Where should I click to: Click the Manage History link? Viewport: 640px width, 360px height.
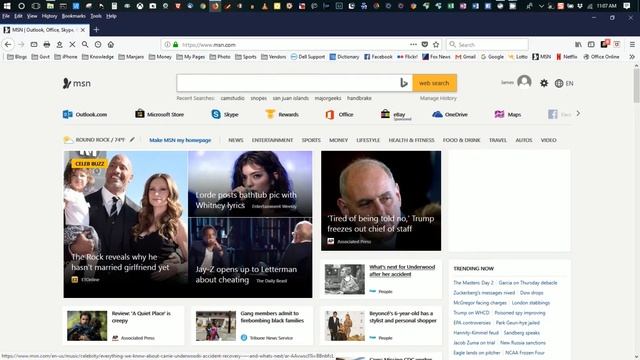(x=438, y=98)
